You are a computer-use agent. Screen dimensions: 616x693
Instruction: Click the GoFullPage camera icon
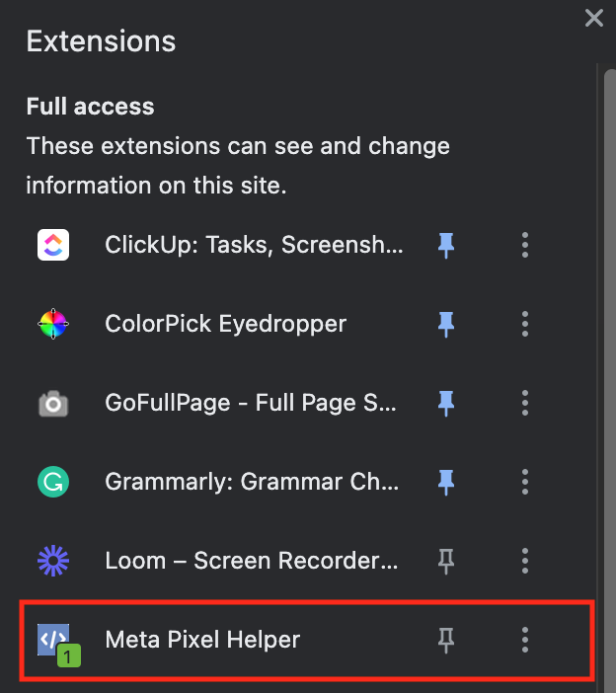point(53,403)
